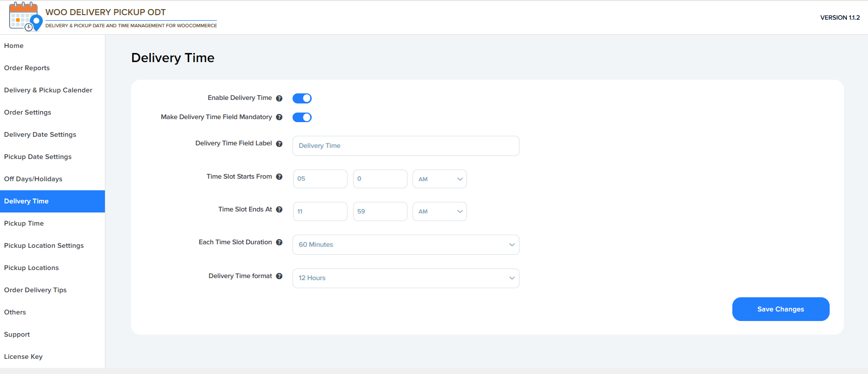The width and height of the screenshot is (868, 374).
Task: Open the Delivery Time format dropdown
Action: point(406,278)
